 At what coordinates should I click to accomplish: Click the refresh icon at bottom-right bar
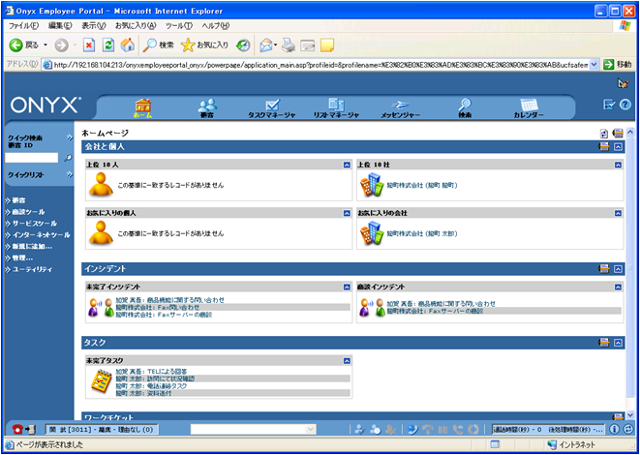tap(629, 429)
